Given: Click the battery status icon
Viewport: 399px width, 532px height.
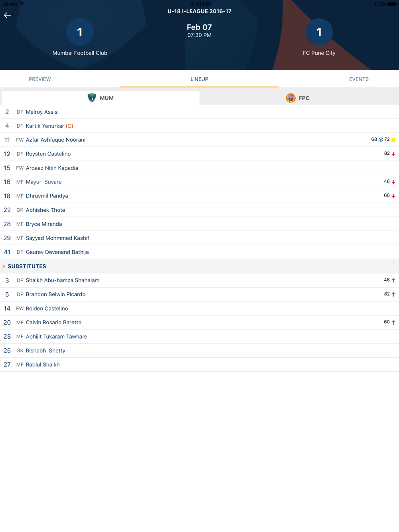Looking at the screenshot, I should (392, 4).
